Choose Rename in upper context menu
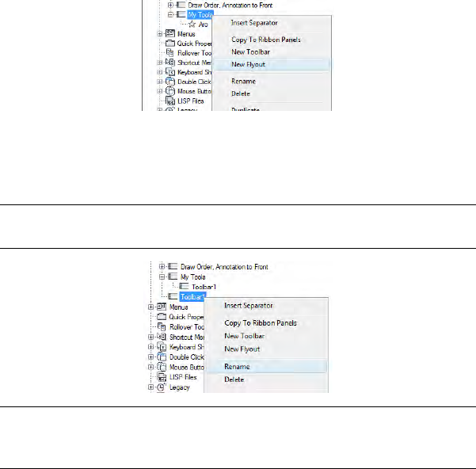Viewport: 476px width, 469px height. pos(272,82)
